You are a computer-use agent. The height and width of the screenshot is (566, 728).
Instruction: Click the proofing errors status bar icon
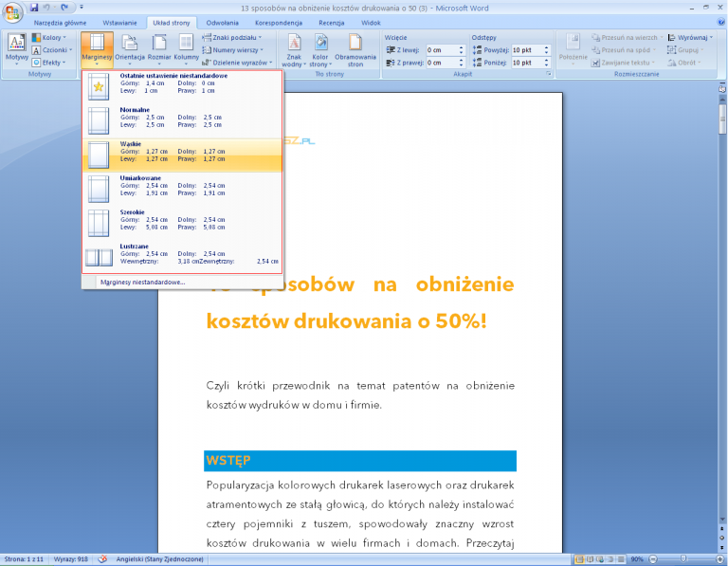pyautogui.click(x=102, y=558)
